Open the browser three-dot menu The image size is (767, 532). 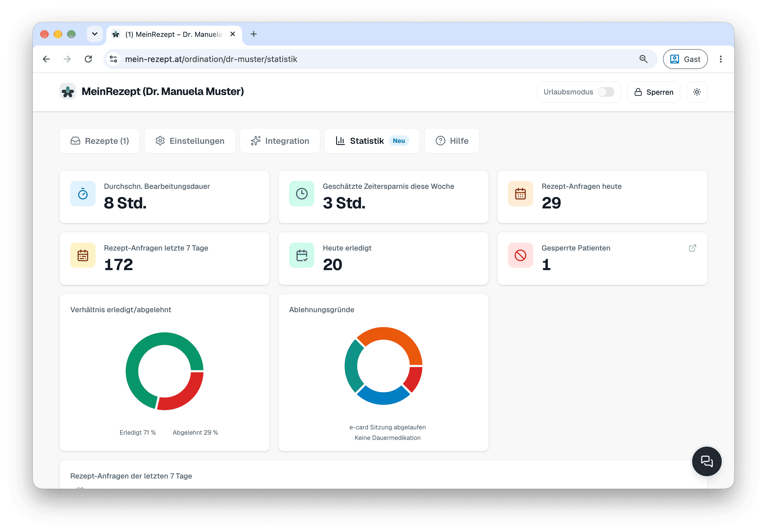click(x=720, y=59)
